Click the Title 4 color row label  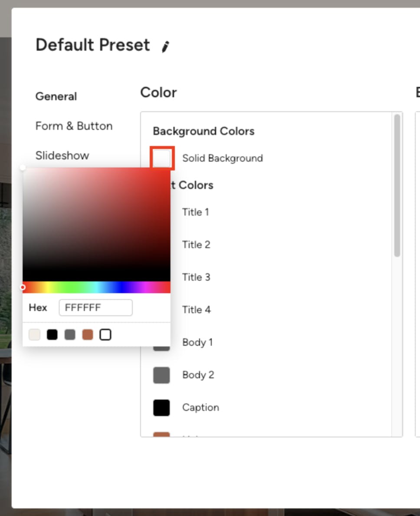(x=196, y=310)
